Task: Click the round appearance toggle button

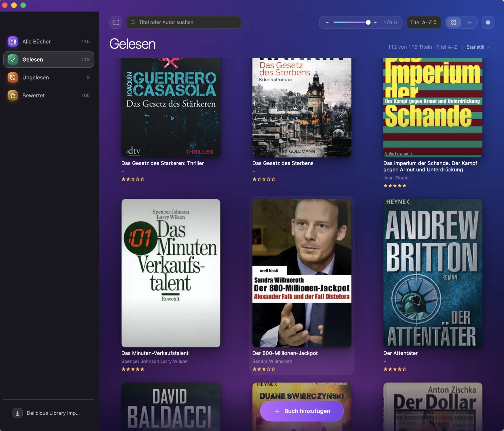Action: tap(488, 22)
